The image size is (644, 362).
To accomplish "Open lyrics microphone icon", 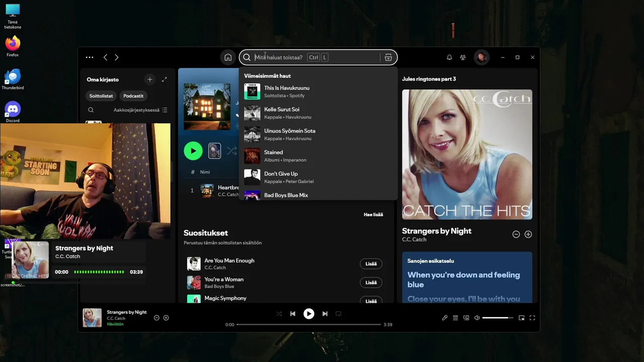I will 445,318.
